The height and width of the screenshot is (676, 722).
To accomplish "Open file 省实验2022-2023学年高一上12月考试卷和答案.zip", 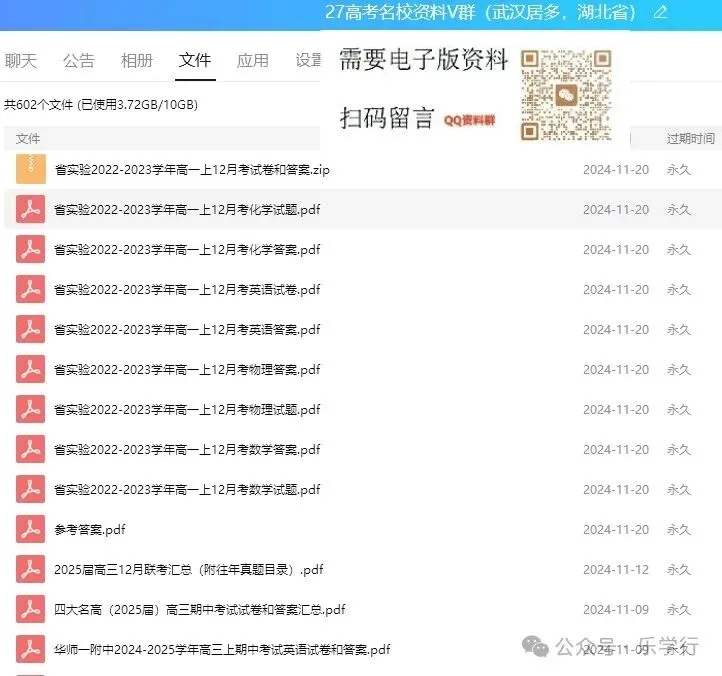I will tap(192, 170).
